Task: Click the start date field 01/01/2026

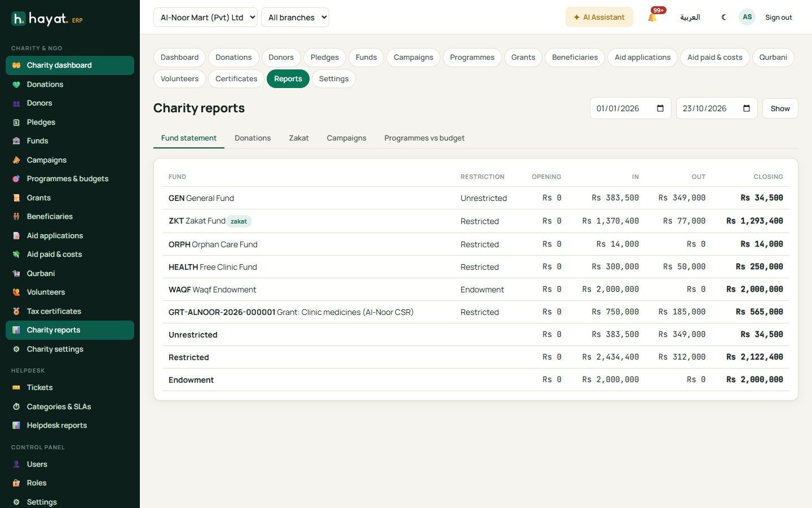Action: point(630,108)
